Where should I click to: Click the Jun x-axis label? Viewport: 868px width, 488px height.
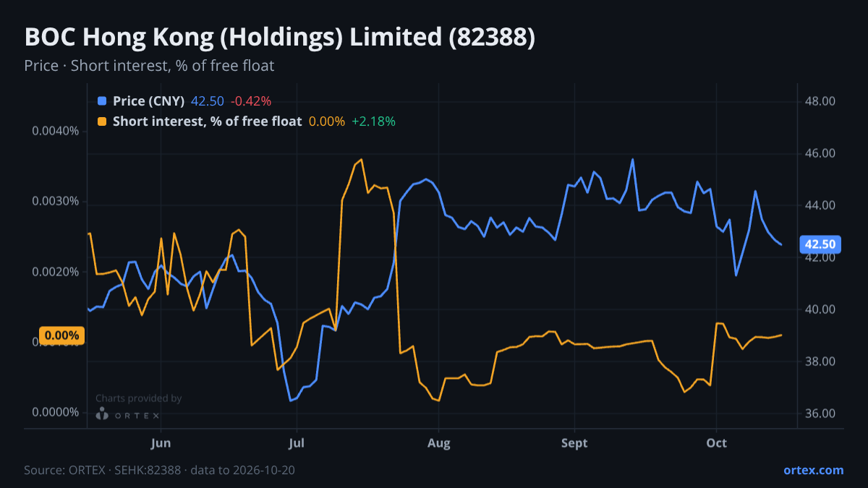click(x=161, y=442)
